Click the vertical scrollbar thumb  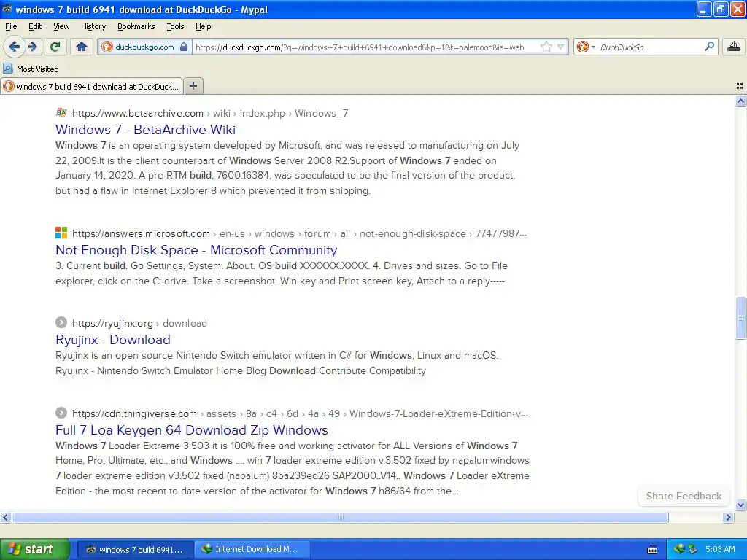[x=740, y=318]
